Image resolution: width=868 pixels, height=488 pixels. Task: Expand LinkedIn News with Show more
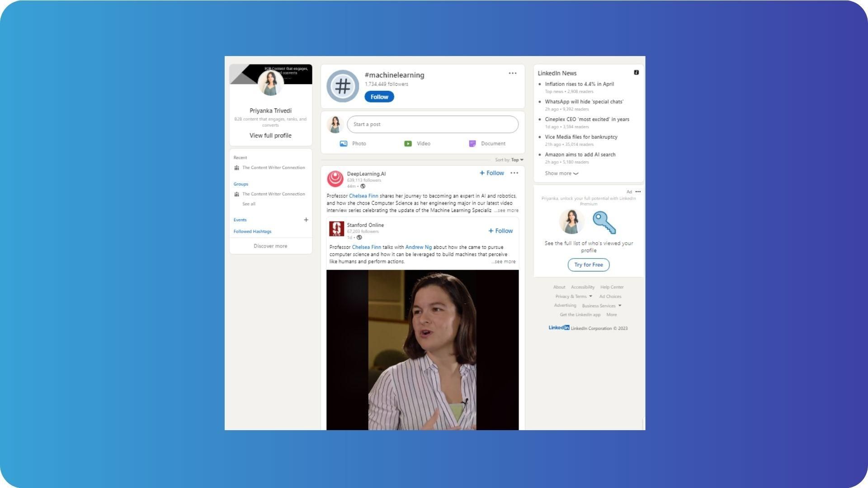click(561, 174)
